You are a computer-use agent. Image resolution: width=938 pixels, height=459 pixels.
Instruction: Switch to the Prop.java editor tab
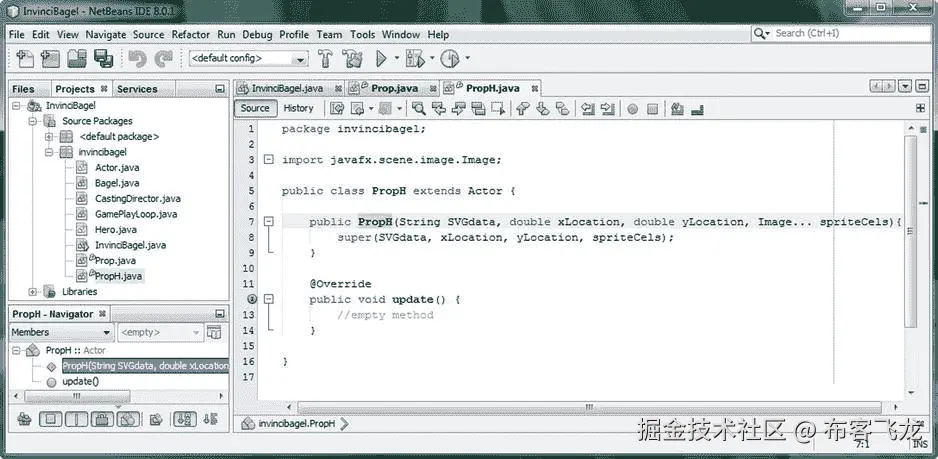click(x=393, y=89)
